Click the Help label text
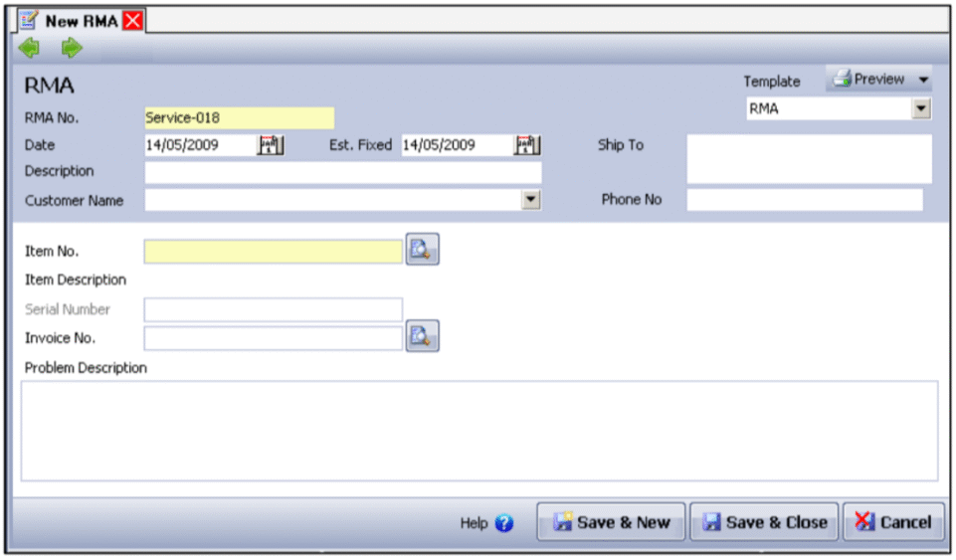 (x=474, y=523)
